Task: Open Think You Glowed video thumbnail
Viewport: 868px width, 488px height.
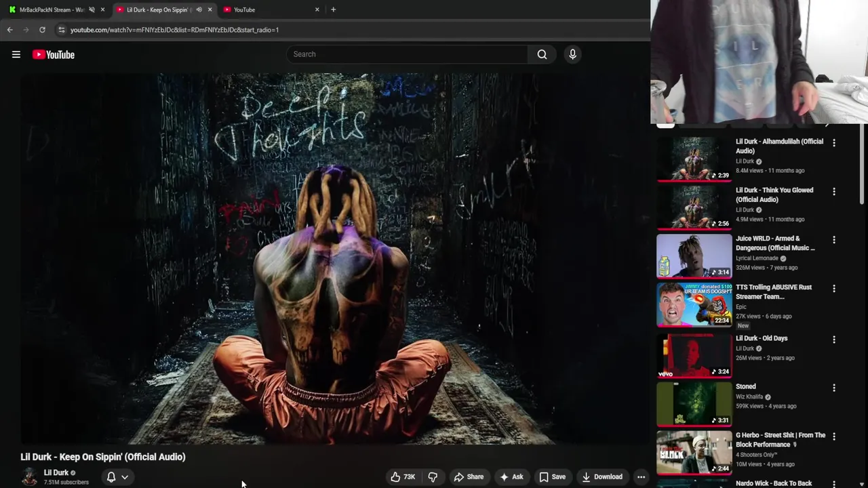Action: tap(694, 208)
